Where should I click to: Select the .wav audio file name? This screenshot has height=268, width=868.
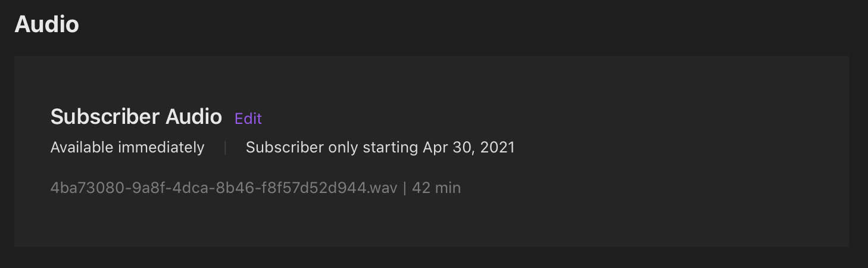(223, 188)
